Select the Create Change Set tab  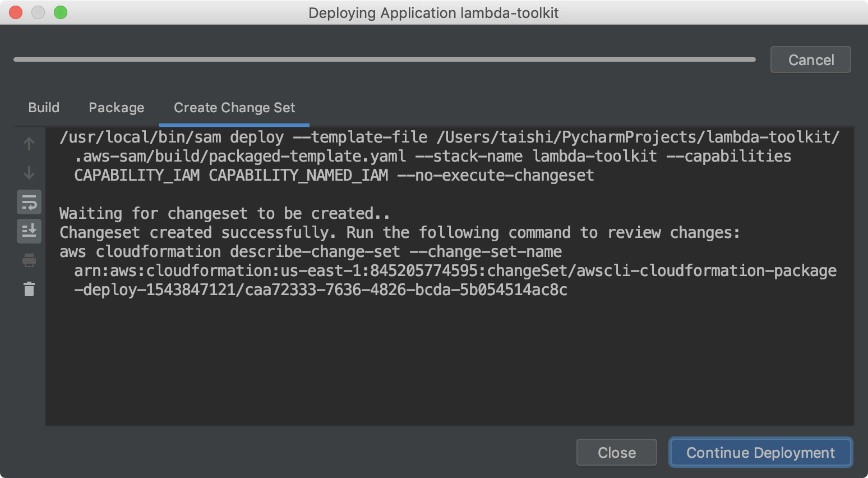(234, 108)
